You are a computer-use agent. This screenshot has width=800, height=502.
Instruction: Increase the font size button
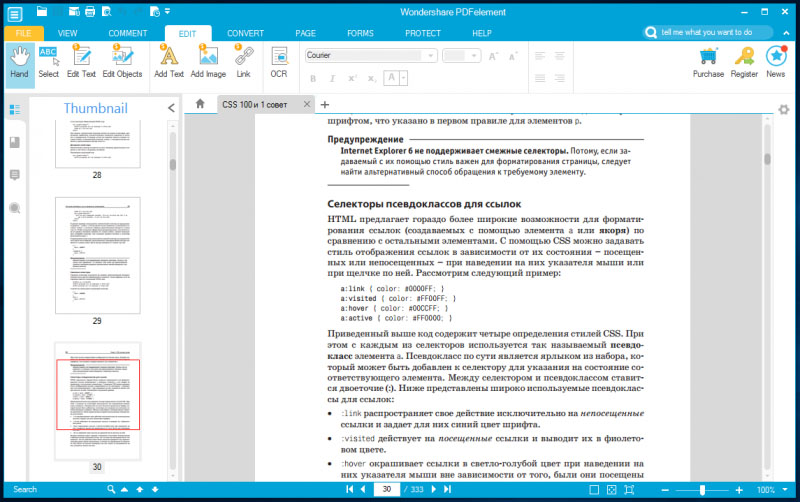(493, 56)
